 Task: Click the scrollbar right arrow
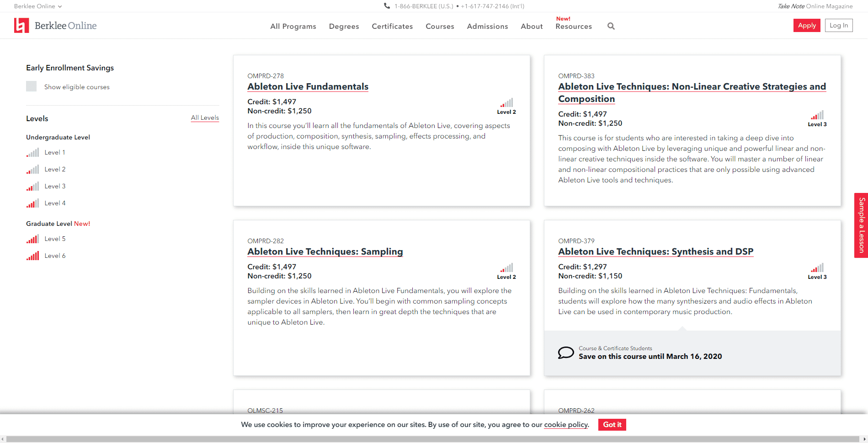coord(864,439)
